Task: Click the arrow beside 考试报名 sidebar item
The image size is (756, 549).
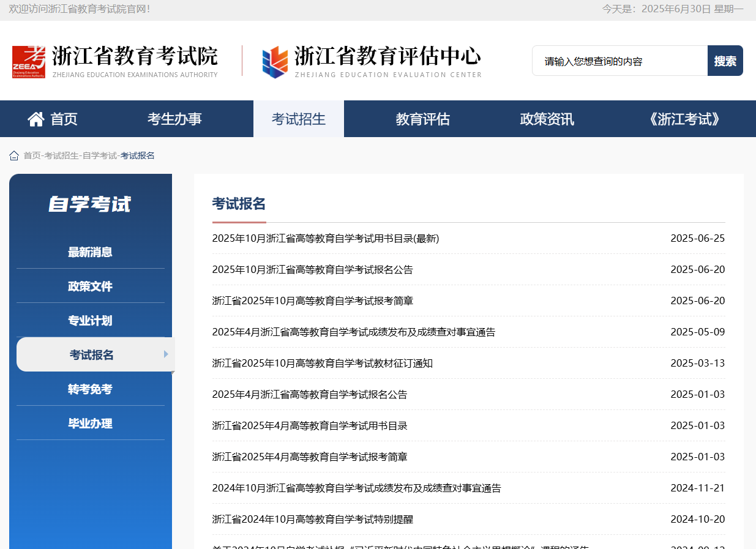Action: coord(166,354)
